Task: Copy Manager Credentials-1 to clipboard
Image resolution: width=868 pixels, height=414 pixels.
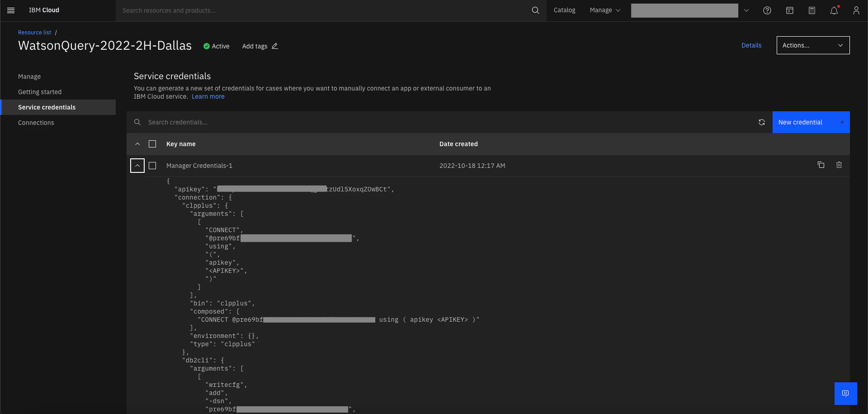Action: coord(821,165)
